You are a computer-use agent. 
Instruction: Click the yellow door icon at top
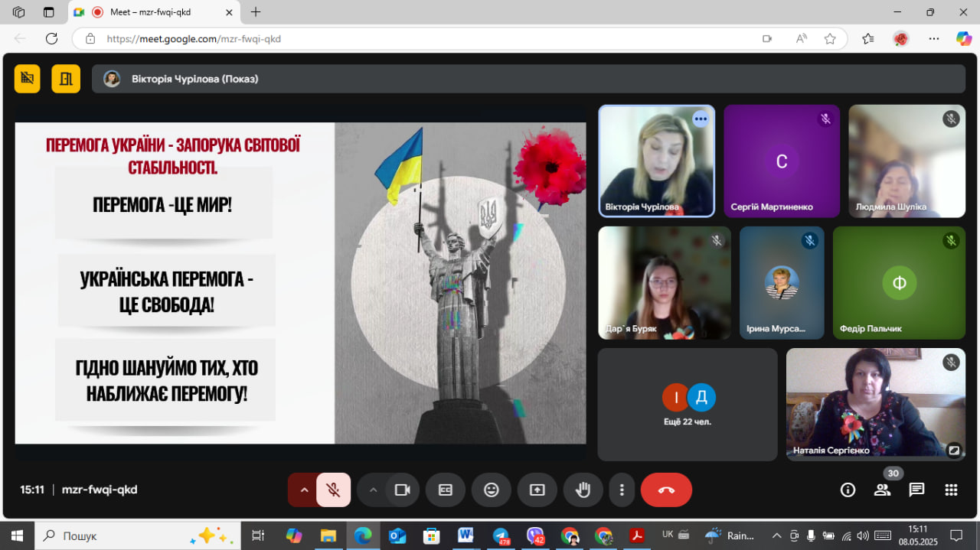(66, 78)
